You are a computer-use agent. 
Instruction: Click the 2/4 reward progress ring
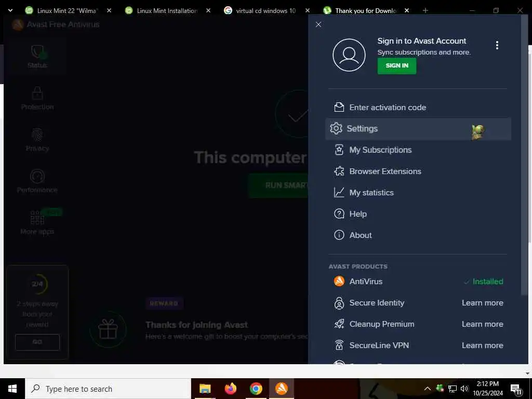pos(37,284)
